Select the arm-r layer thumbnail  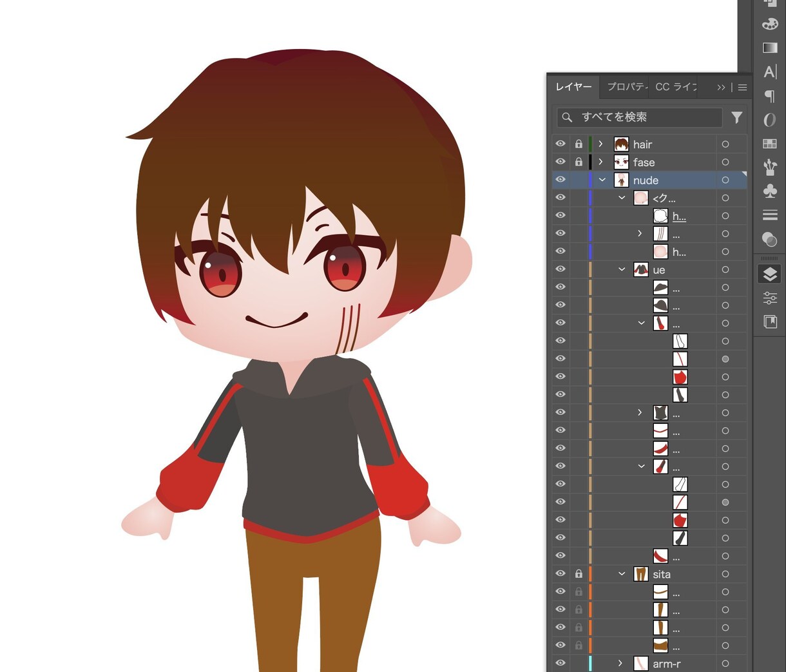640,663
